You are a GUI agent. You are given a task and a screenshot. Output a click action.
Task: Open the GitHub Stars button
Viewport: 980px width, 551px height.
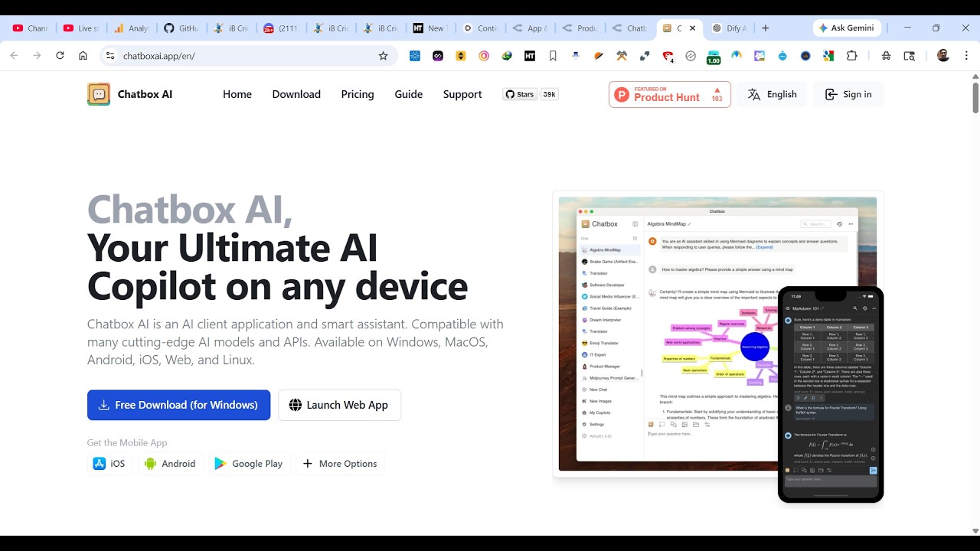coord(519,94)
